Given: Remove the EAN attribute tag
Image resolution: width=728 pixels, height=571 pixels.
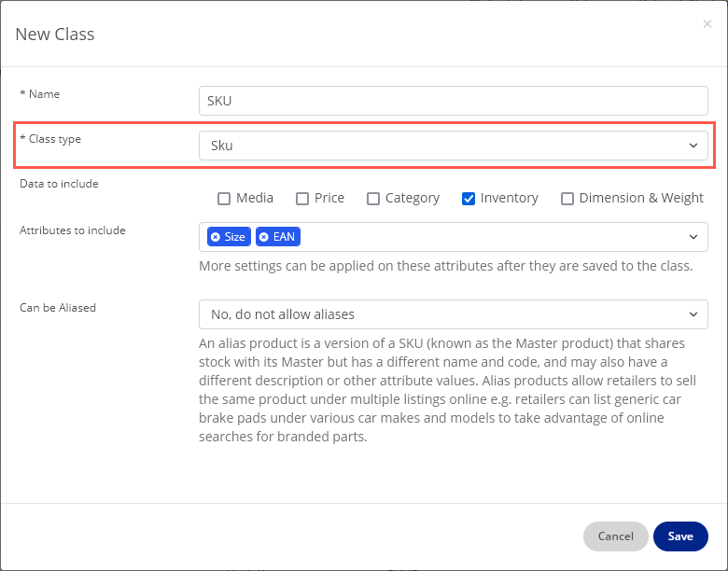Looking at the screenshot, I should tap(264, 237).
